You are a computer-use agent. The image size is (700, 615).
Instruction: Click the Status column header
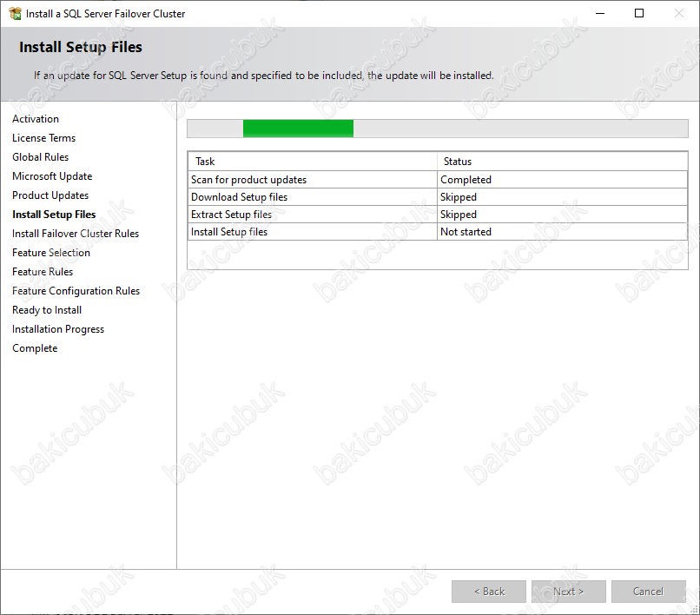click(x=562, y=162)
